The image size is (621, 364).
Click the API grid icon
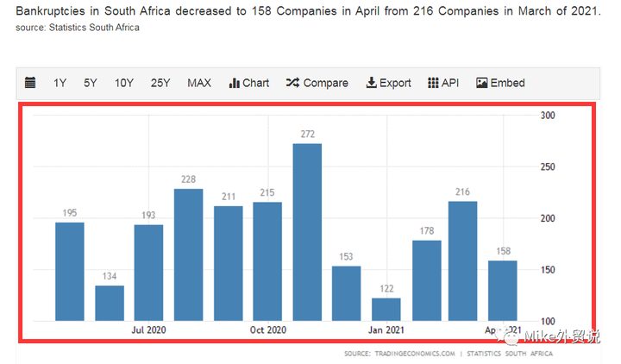point(433,83)
